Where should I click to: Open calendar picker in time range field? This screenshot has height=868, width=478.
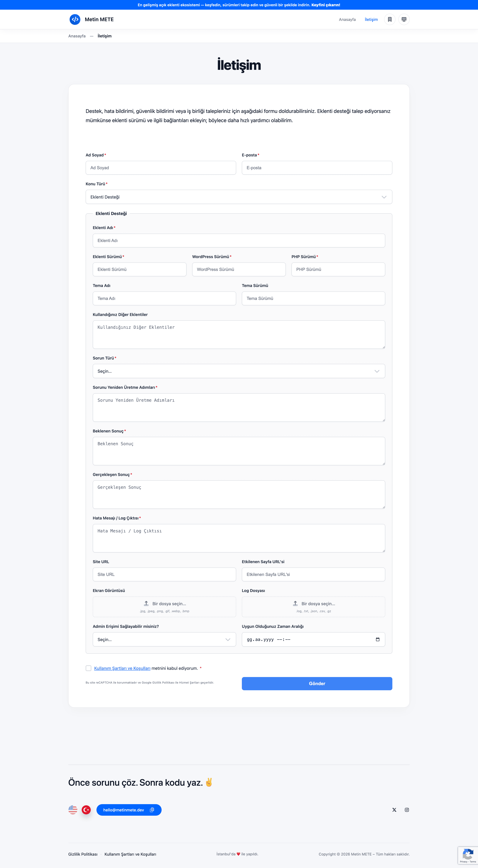click(x=378, y=639)
